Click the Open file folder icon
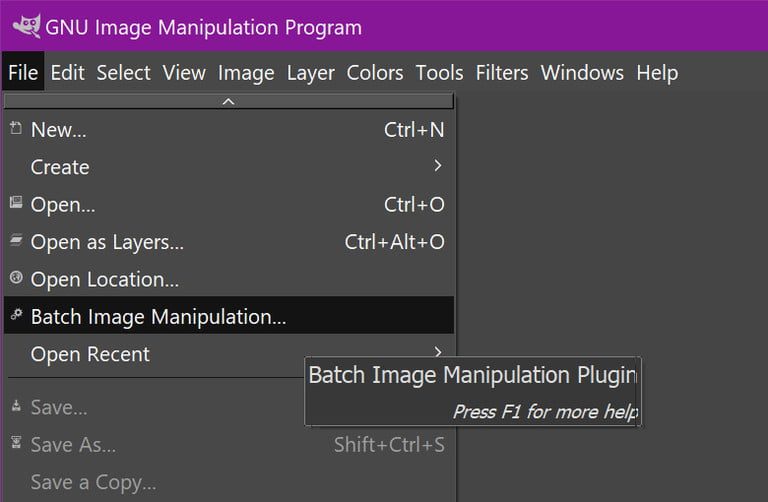The height and width of the screenshot is (502, 768). click(15, 204)
